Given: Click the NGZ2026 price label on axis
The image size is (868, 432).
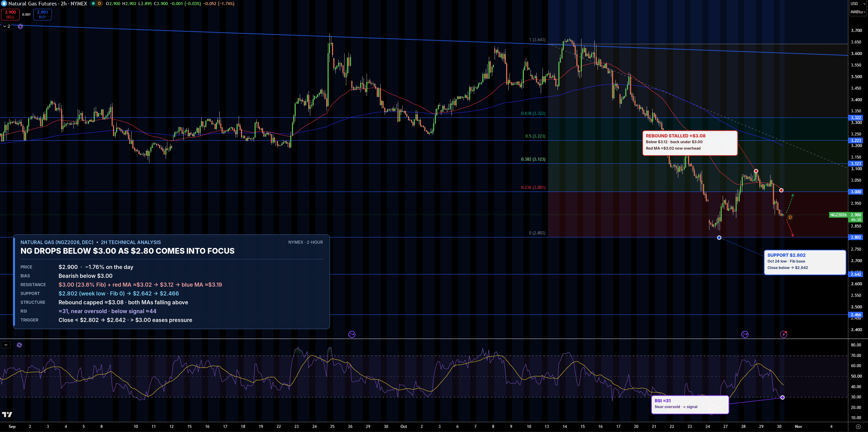Looking at the screenshot, I should tap(838, 215).
